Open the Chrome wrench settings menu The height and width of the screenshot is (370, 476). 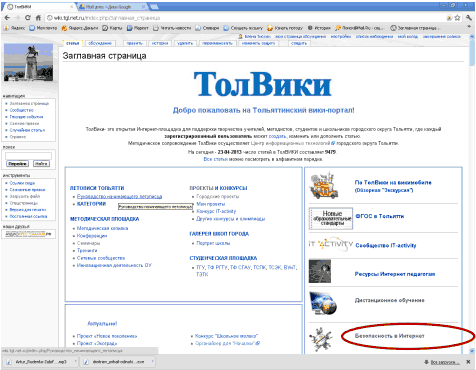point(469,18)
